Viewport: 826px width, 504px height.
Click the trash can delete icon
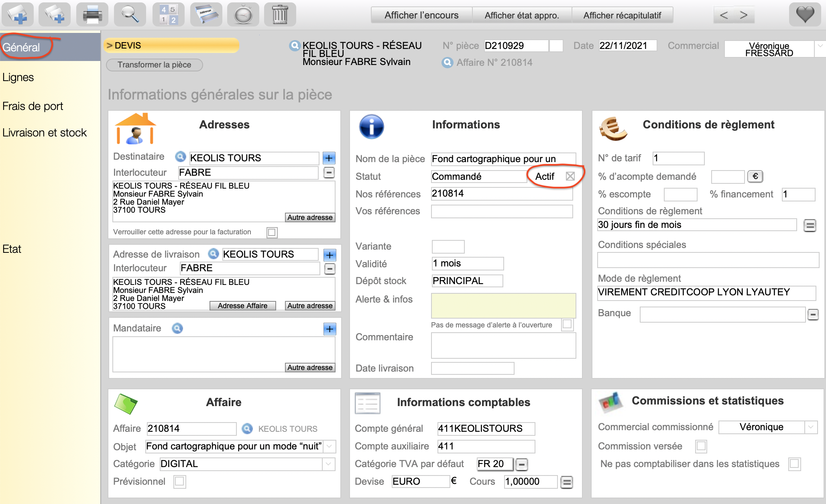280,15
